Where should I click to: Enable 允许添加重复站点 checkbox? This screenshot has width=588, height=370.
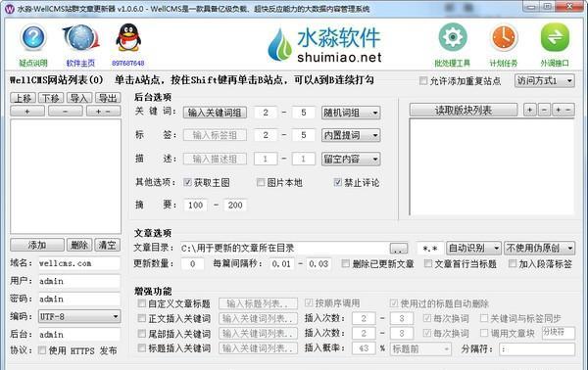click(x=423, y=81)
